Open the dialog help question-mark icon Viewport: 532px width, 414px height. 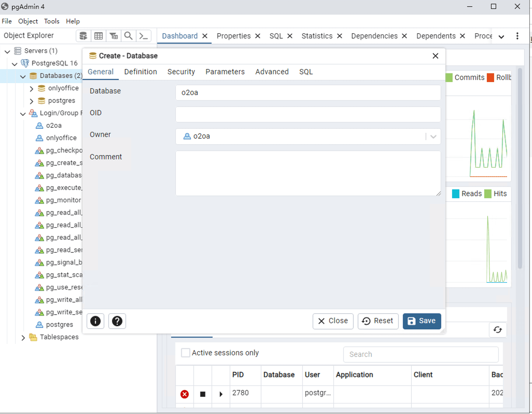117,321
